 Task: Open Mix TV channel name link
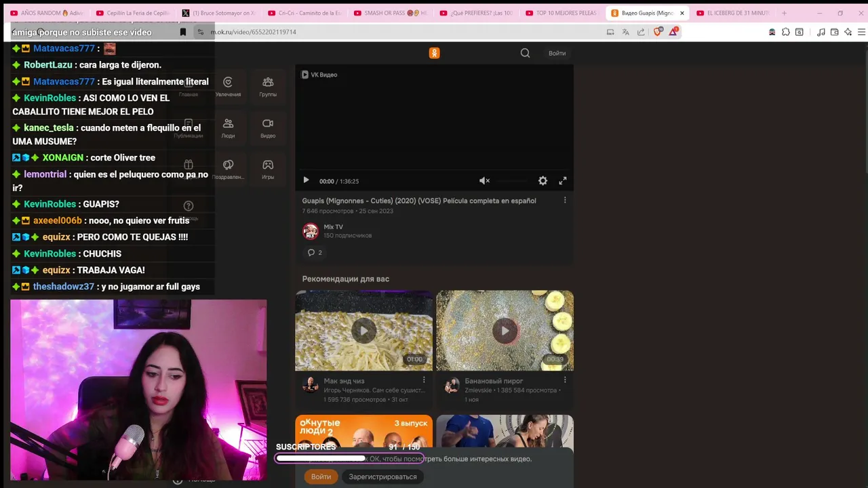point(333,227)
